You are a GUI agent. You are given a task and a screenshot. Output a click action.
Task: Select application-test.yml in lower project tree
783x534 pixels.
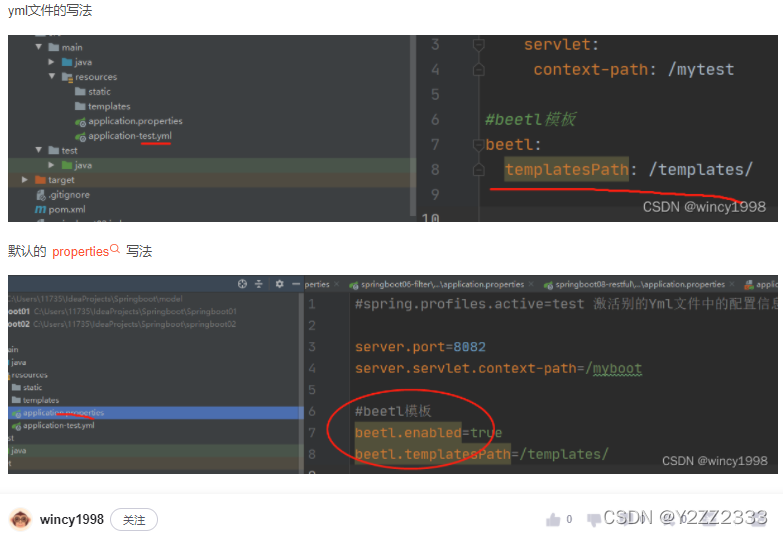point(58,426)
